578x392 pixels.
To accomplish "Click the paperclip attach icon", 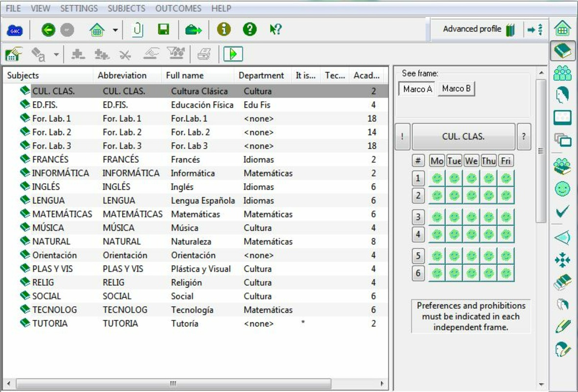I will [138, 29].
